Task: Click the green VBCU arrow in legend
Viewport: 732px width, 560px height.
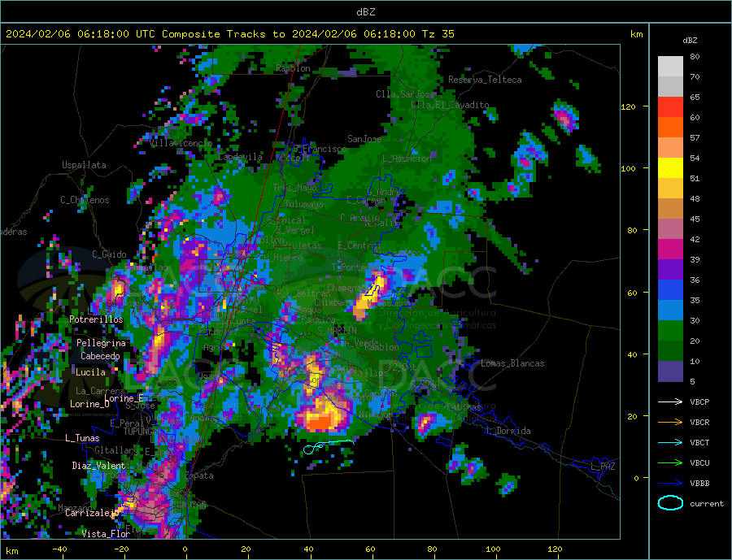Action: [670, 462]
